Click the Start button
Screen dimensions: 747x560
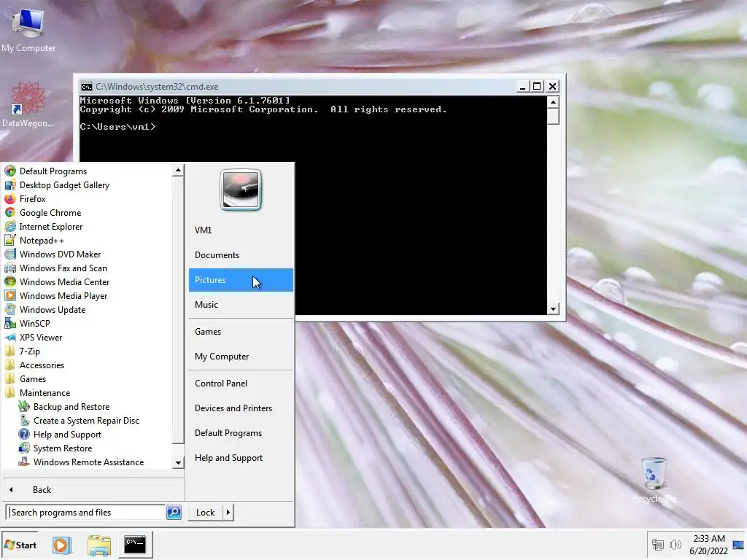pos(20,545)
